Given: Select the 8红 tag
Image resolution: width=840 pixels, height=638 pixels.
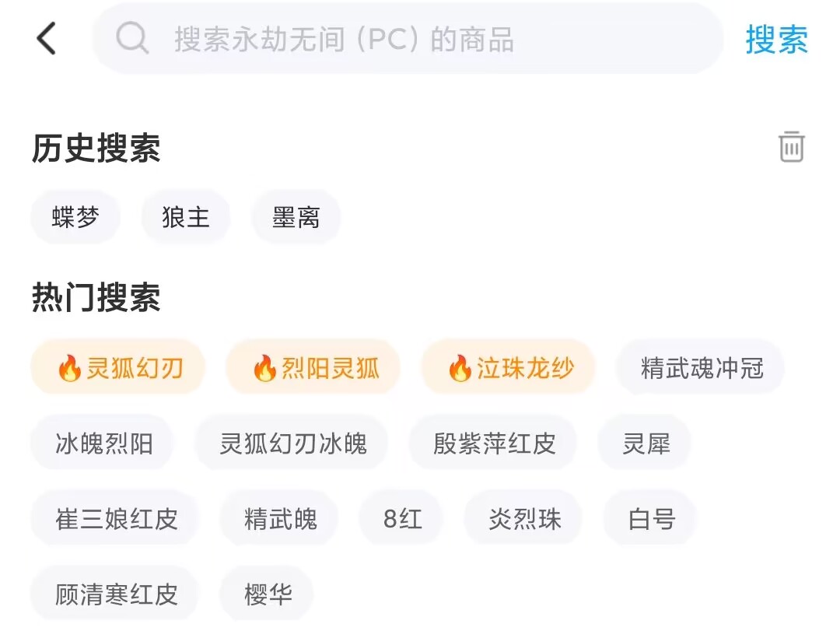Looking at the screenshot, I should point(402,519).
